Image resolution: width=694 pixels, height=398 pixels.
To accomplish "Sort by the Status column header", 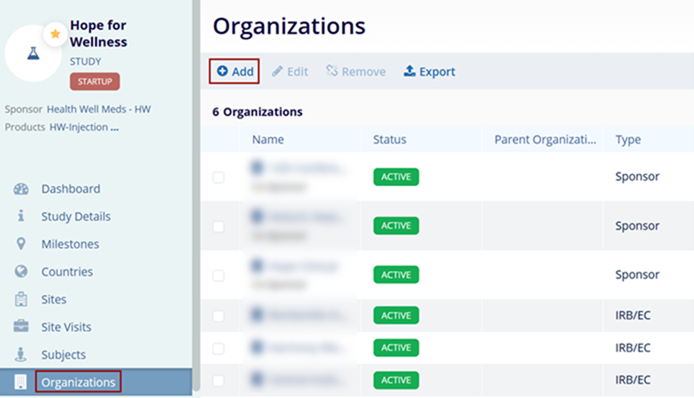I will pyautogui.click(x=389, y=139).
